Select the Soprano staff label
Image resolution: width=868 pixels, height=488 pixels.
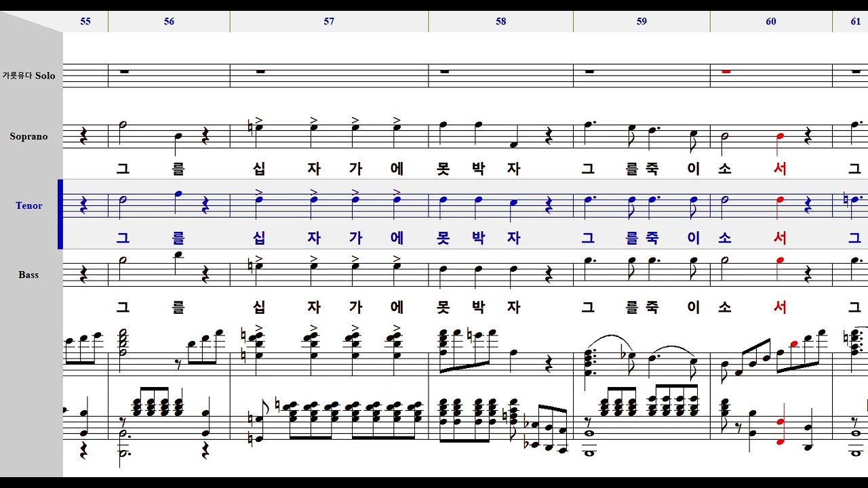click(28, 136)
